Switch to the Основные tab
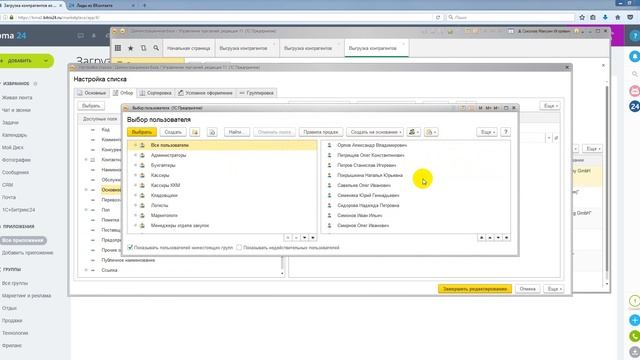The image size is (640, 360). 92,93
